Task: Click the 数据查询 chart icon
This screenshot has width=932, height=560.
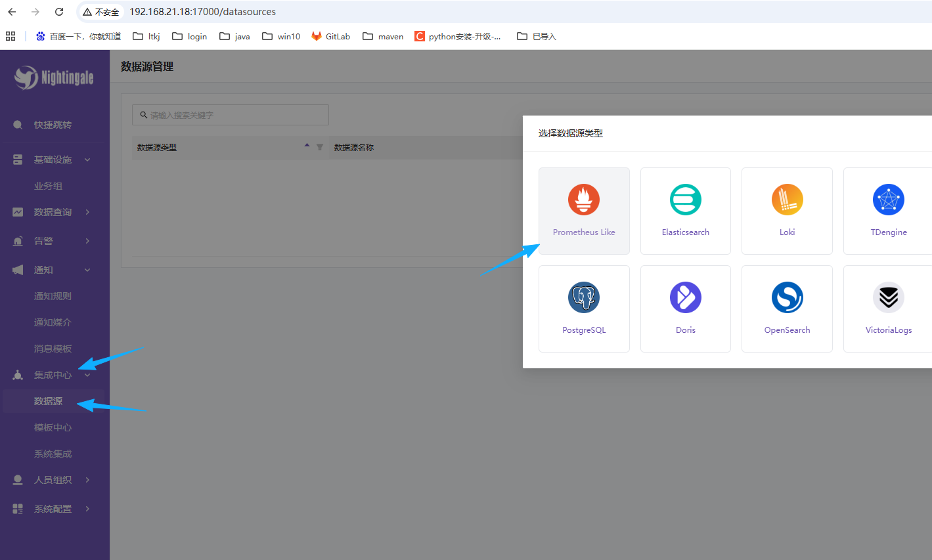Action: click(x=18, y=212)
